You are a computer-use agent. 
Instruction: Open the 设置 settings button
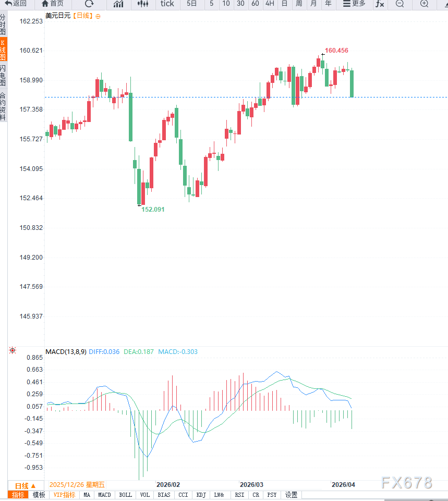click(291, 495)
